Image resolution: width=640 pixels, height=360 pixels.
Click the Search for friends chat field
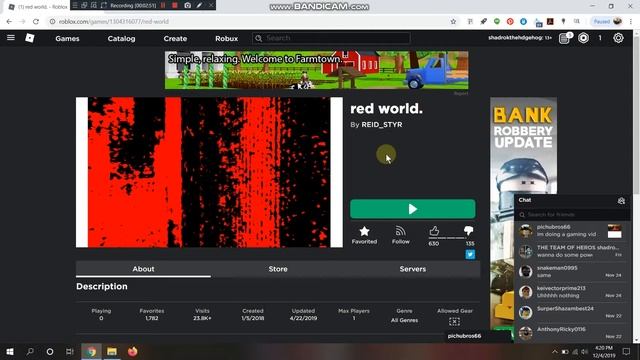pyautogui.click(x=572, y=214)
